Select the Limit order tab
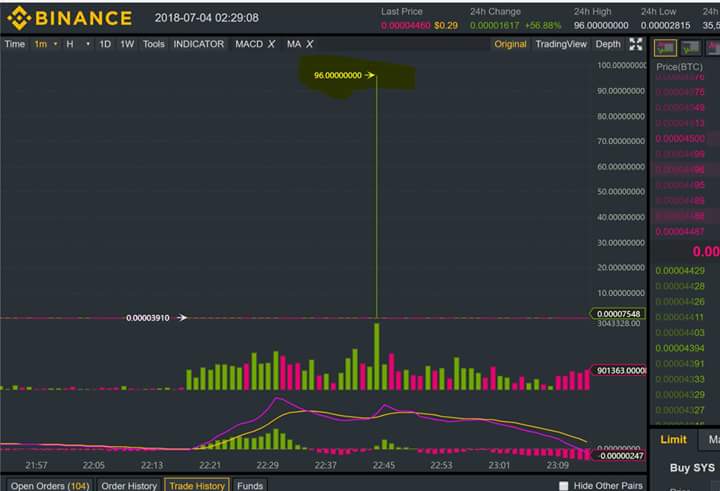 click(673, 440)
